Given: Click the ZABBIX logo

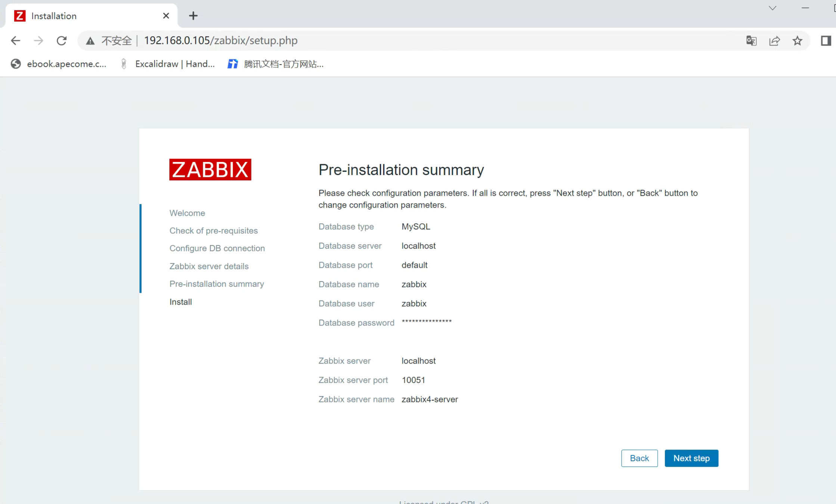Looking at the screenshot, I should 210,169.
